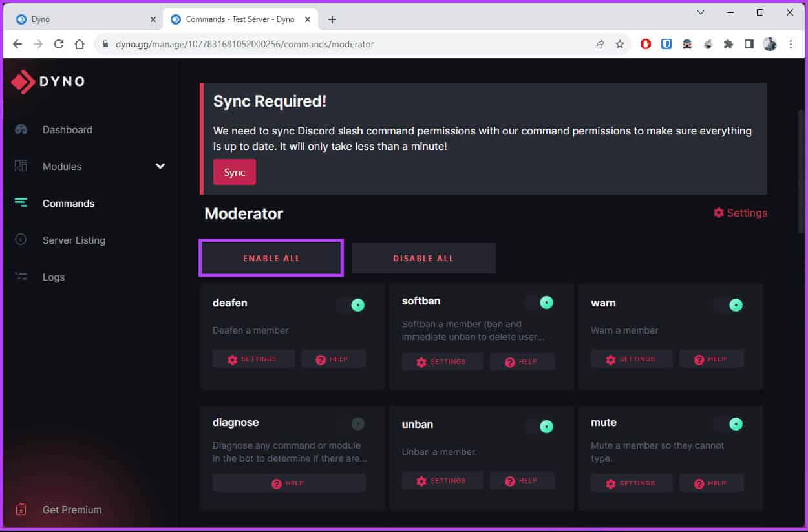
Task: Open Moderator Settings link
Action: click(740, 213)
